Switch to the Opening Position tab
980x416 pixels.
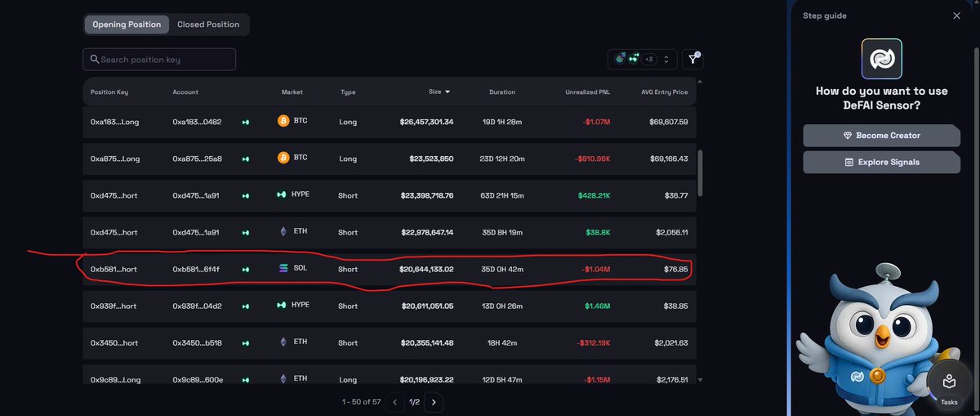click(127, 25)
